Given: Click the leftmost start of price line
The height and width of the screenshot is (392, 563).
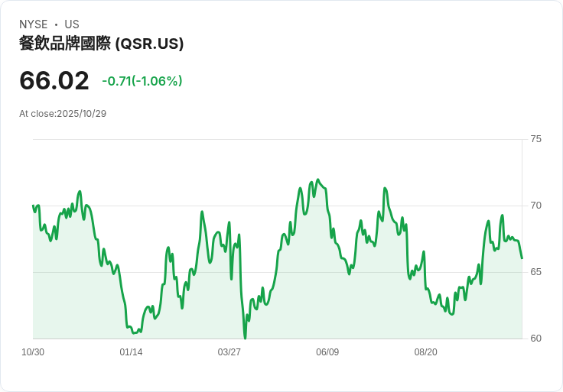Looking at the screenshot, I should point(33,206).
